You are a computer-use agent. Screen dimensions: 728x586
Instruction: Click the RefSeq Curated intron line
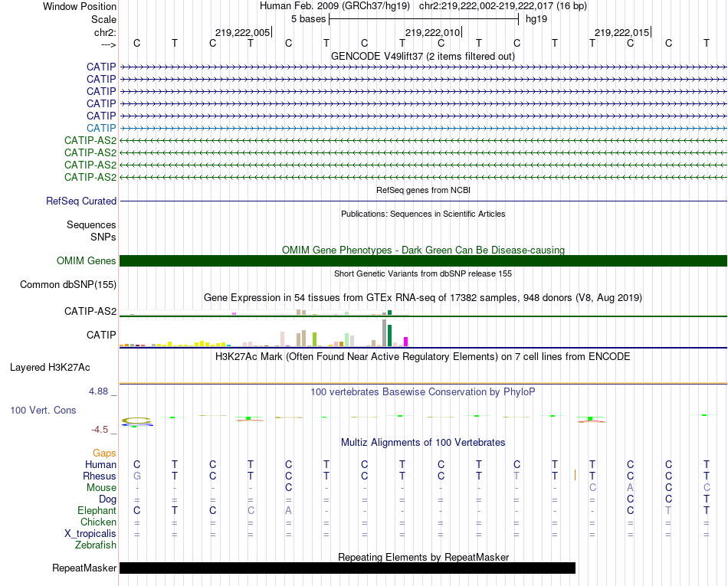424,201
